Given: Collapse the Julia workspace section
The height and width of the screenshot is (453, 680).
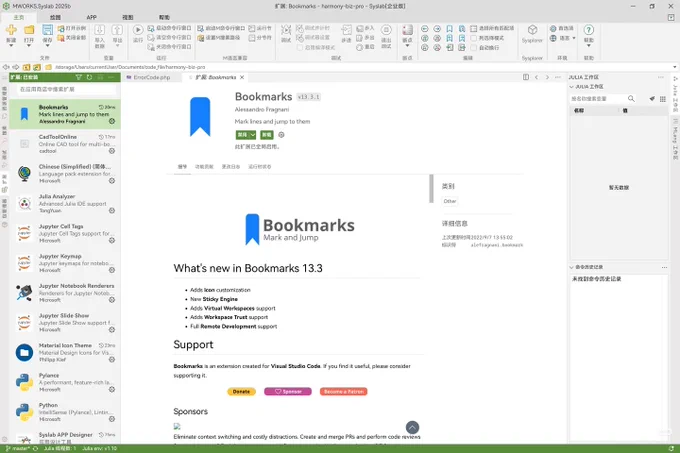Looking at the screenshot, I should [572, 87].
